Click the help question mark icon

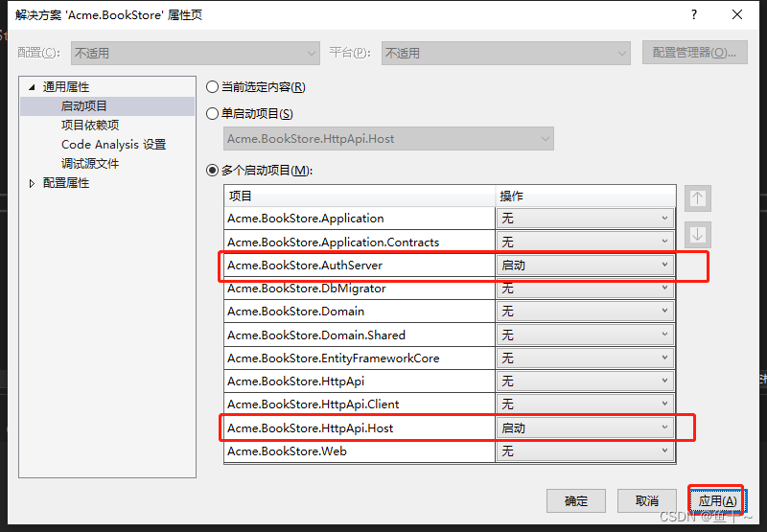click(693, 14)
